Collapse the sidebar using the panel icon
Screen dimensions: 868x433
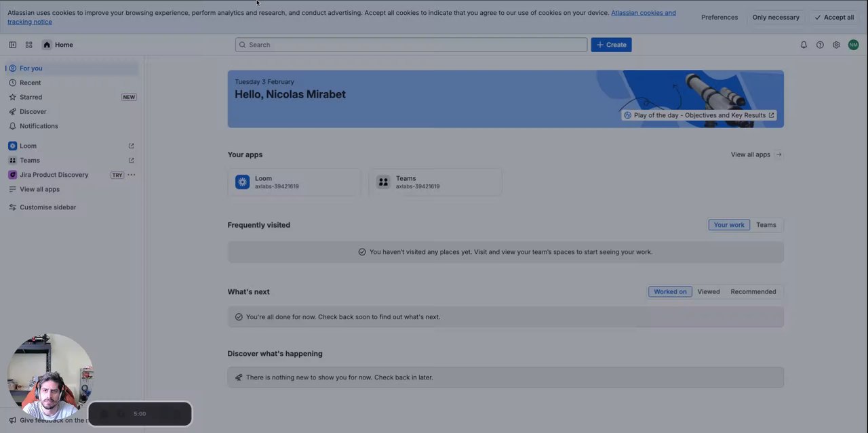(12, 45)
